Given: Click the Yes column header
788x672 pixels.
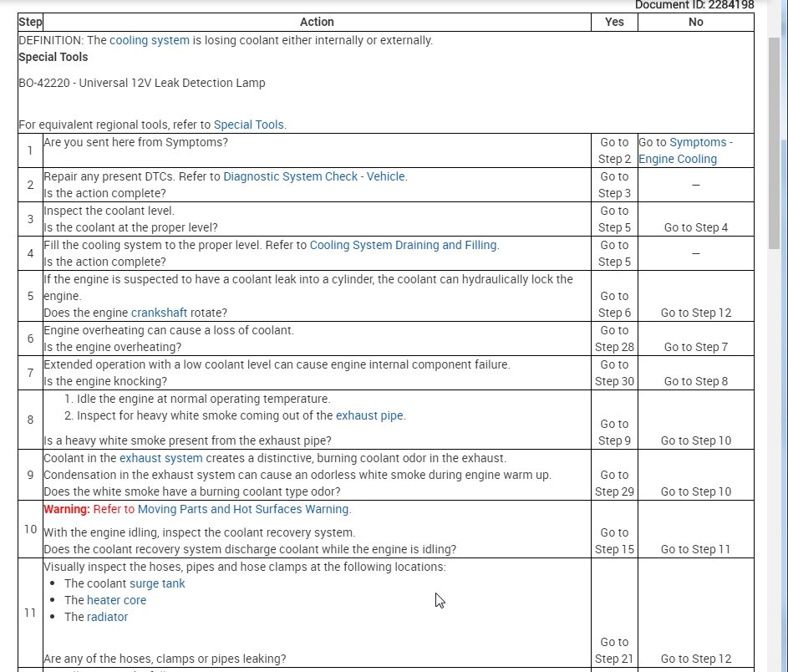Looking at the screenshot, I should coord(614,22).
